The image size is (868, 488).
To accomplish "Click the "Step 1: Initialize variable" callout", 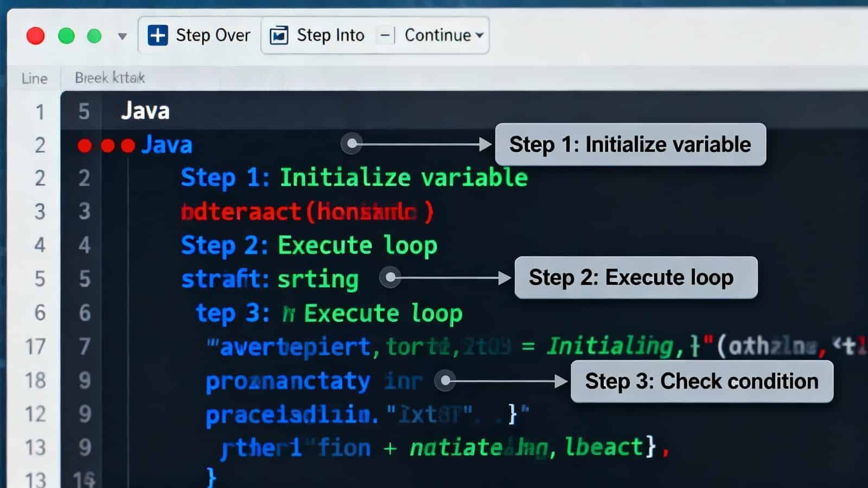I will (x=630, y=144).
